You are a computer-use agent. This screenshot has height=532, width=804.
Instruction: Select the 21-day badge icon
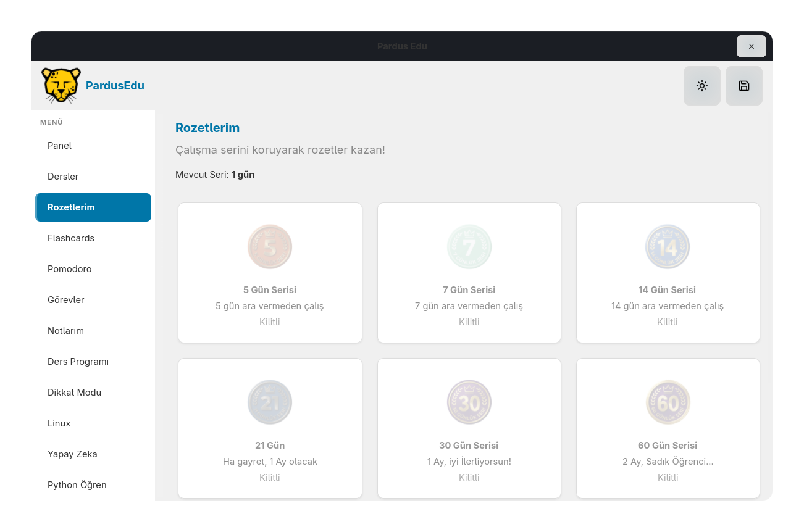(270, 402)
